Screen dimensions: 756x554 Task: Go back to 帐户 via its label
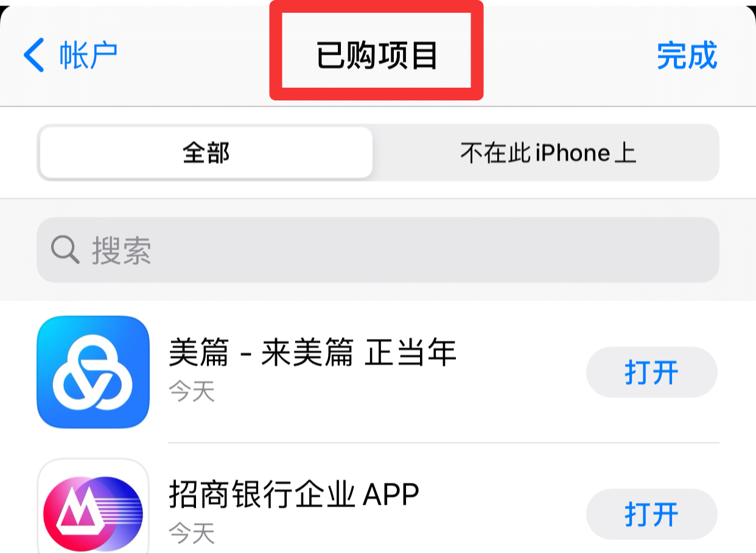pyautogui.click(x=88, y=55)
